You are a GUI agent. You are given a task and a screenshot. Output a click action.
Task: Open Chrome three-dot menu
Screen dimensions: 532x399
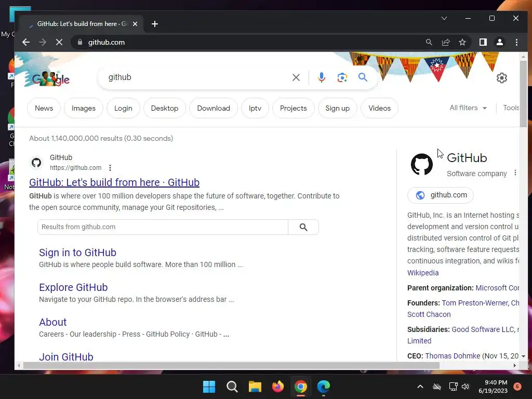tap(516, 42)
